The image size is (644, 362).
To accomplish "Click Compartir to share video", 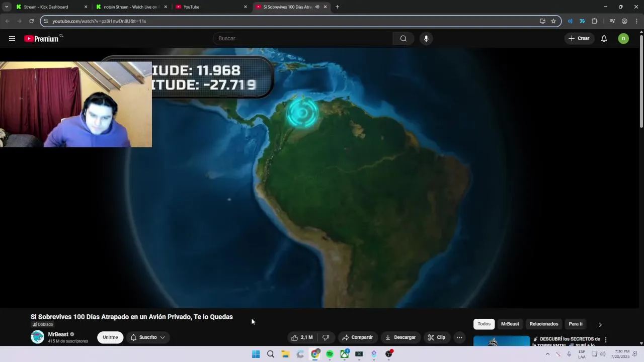I will [x=357, y=337].
